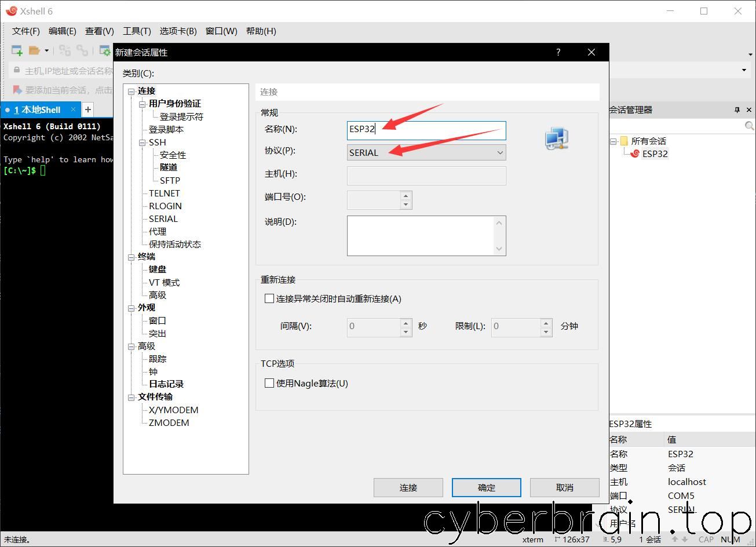
Task: Click the bookmark flag icon below address bar
Action: coord(17,90)
